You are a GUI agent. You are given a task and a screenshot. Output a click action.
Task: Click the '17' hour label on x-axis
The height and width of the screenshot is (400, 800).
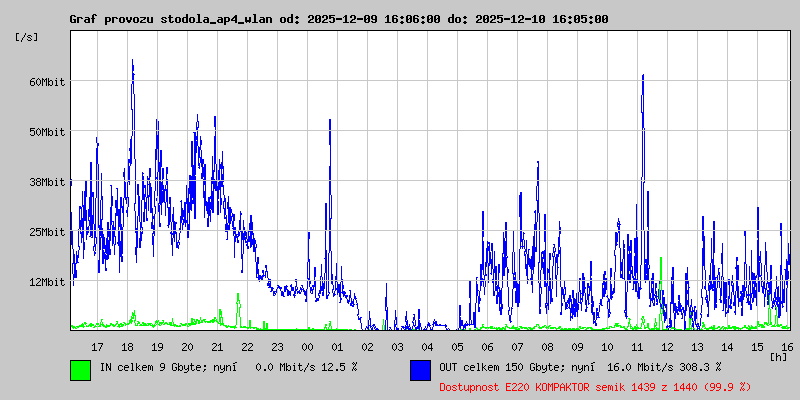click(97, 347)
